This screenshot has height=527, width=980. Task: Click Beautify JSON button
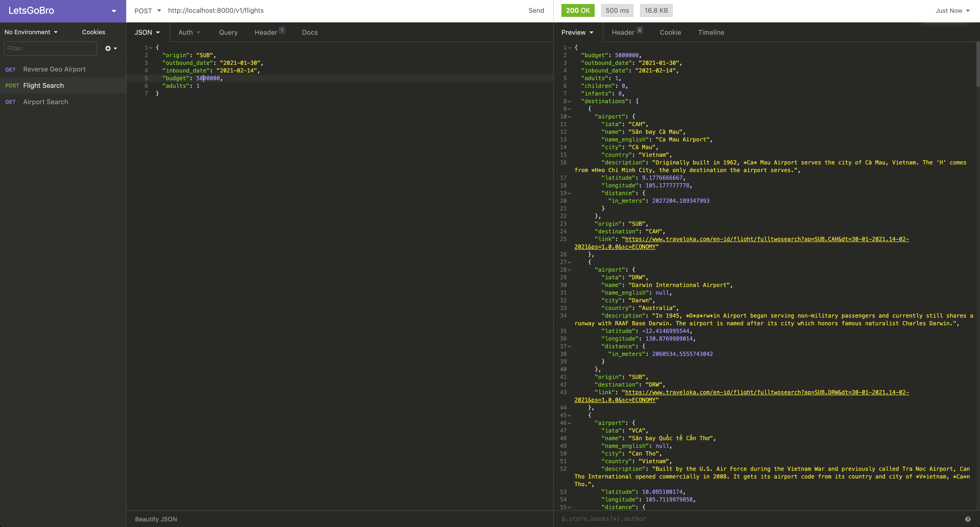(x=156, y=519)
